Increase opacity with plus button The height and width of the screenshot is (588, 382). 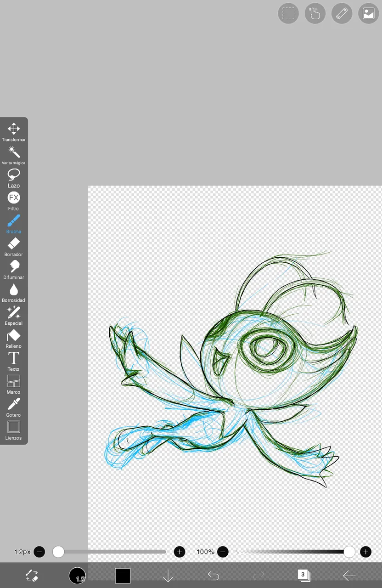365,552
